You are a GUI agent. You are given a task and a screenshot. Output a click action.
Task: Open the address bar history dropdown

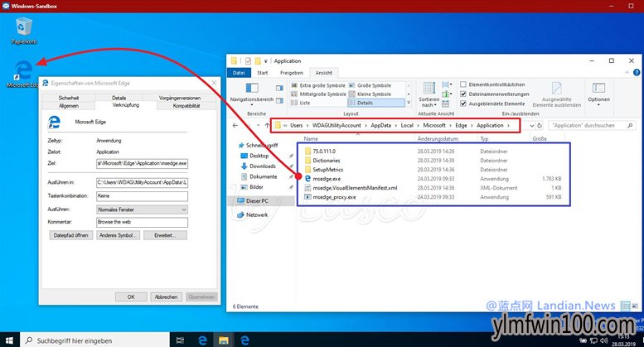pyautogui.click(x=532, y=126)
